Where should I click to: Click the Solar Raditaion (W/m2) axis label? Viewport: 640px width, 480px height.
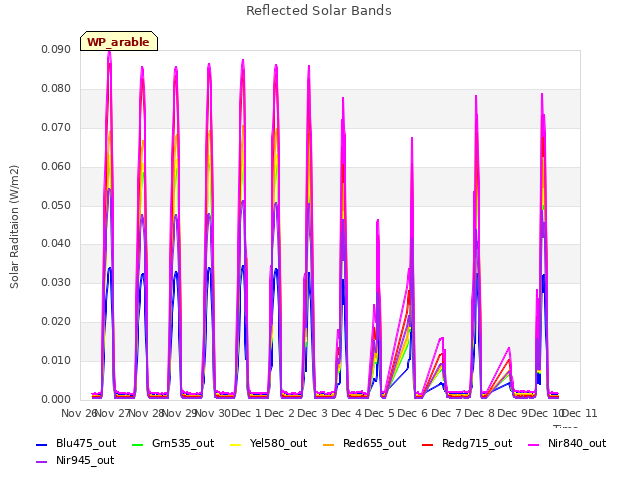[x=14, y=227]
